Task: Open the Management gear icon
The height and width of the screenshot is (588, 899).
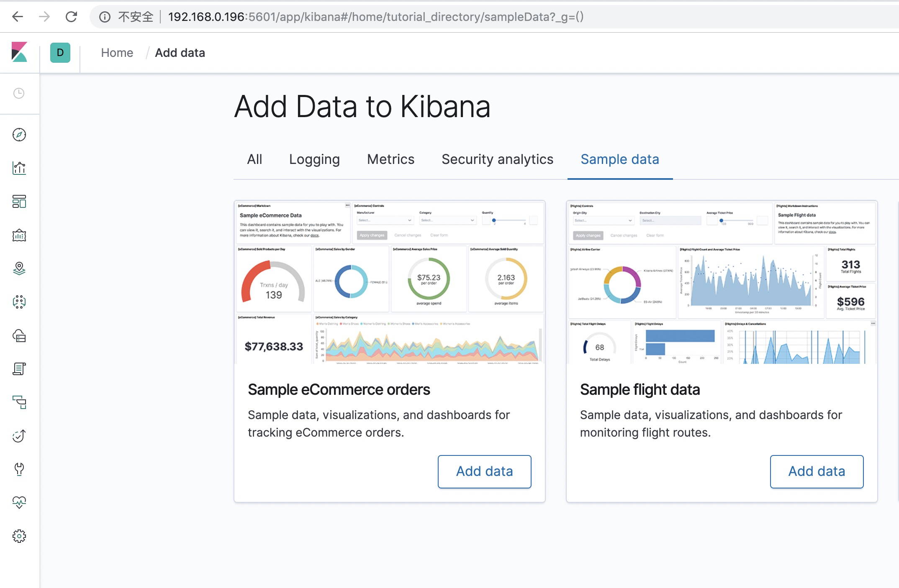Action: [x=19, y=536]
